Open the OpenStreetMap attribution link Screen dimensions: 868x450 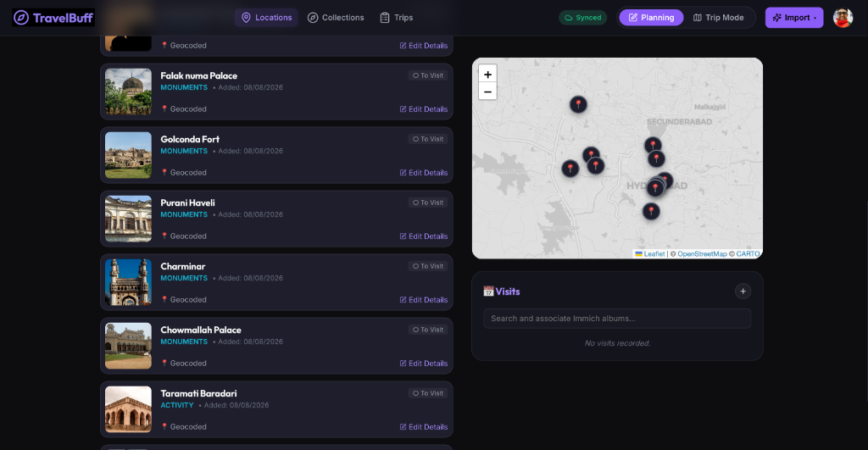[x=702, y=254]
